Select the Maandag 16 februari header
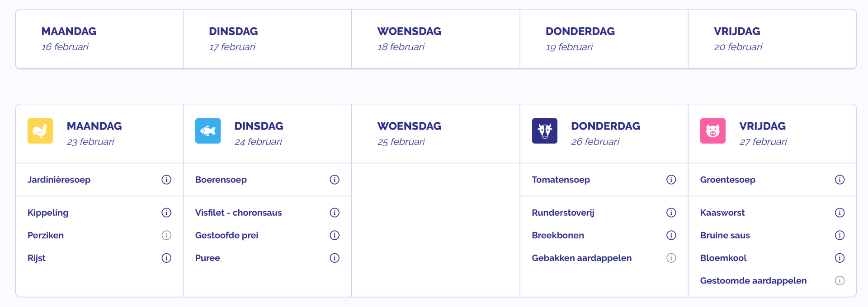 [69, 39]
